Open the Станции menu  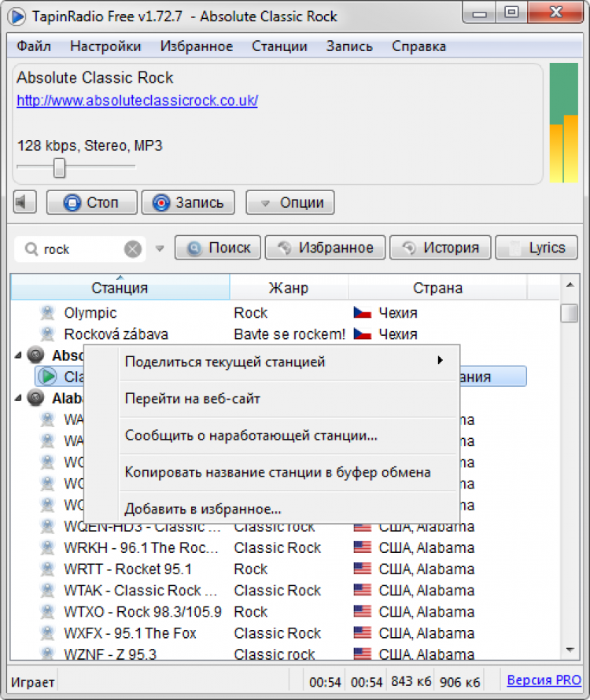coord(279,46)
